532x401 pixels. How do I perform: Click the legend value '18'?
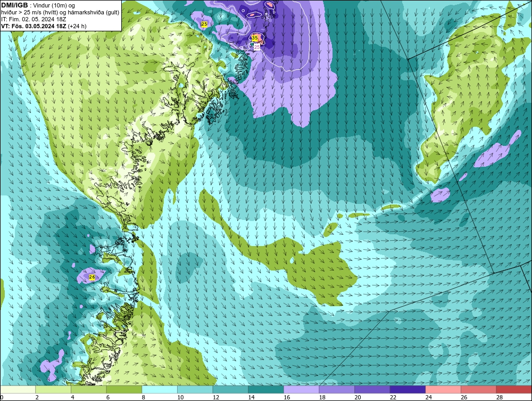tap(322, 398)
